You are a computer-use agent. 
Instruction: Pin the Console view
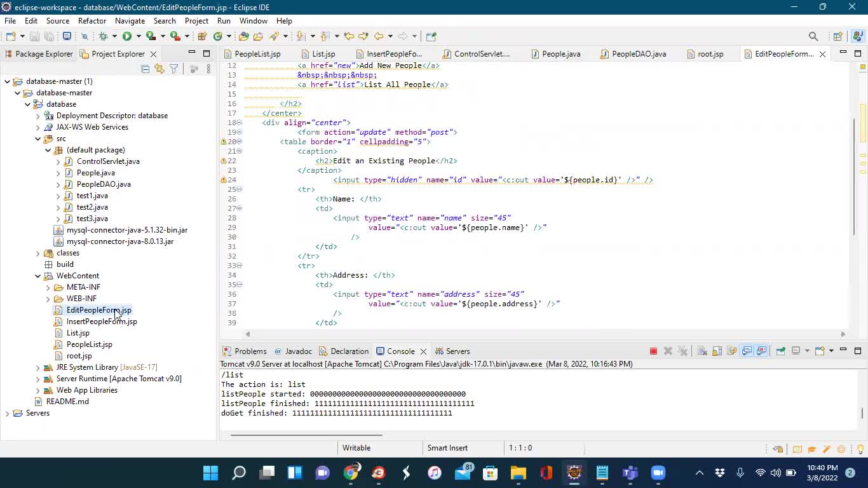781,351
